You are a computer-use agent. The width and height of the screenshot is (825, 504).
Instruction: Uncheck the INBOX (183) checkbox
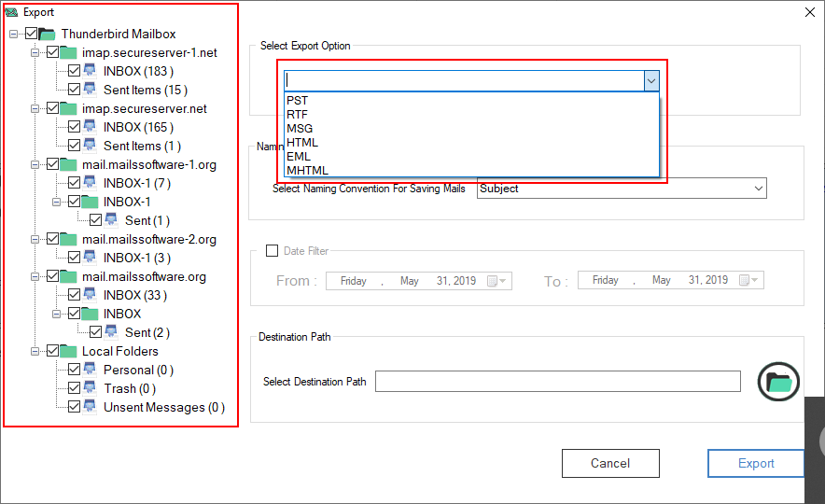(74, 71)
